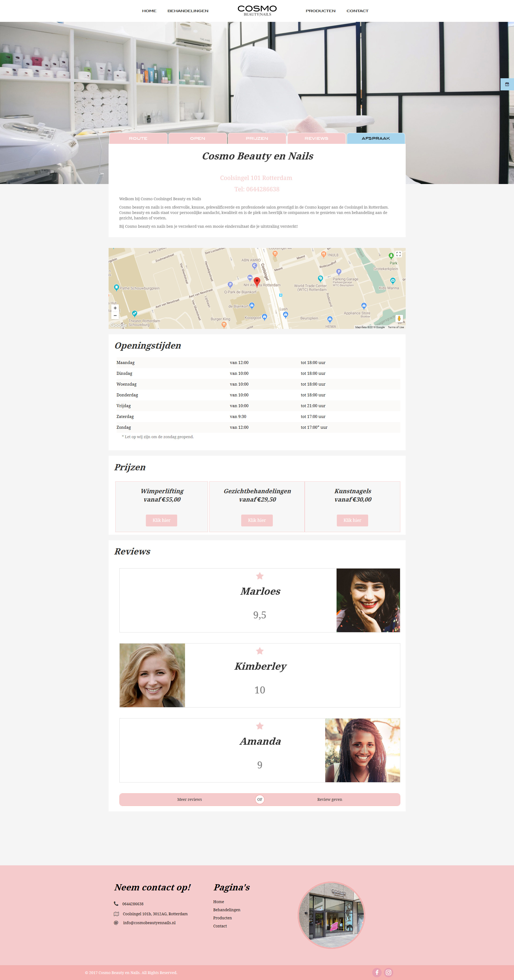Click Klik hier under Wimperlifting

(x=162, y=520)
